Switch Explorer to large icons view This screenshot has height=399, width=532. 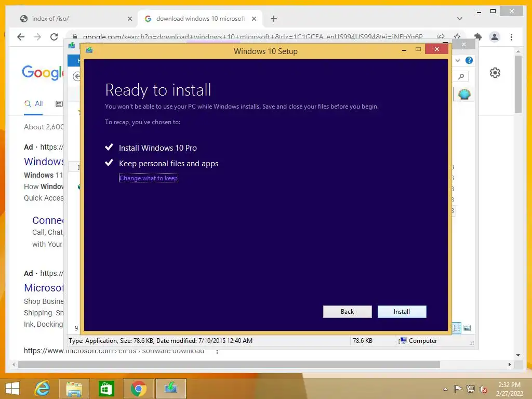click(x=467, y=328)
